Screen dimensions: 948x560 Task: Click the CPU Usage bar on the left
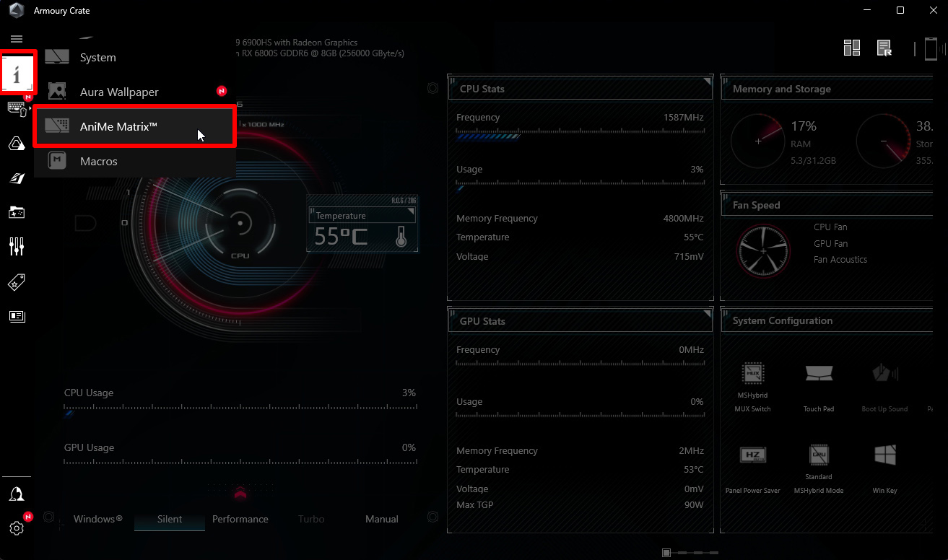pyautogui.click(x=240, y=411)
